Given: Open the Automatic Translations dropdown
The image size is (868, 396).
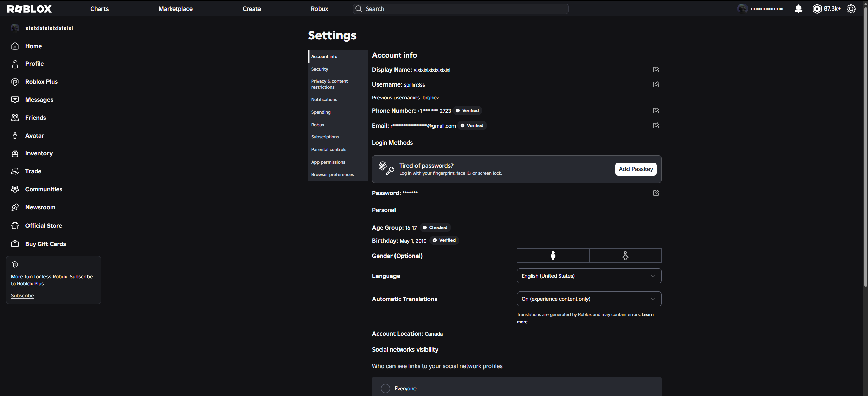Looking at the screenshot, I should pyautogui.click(x=589, y=299).
